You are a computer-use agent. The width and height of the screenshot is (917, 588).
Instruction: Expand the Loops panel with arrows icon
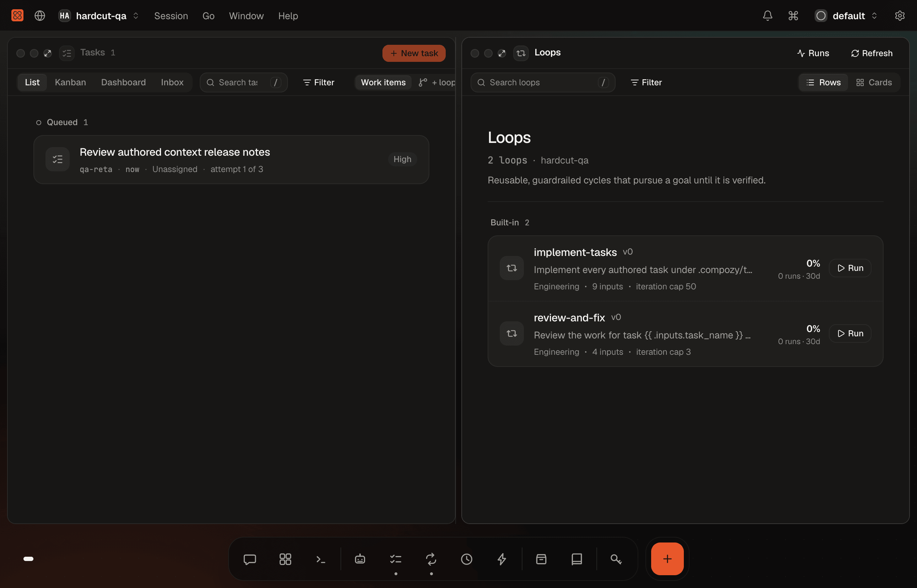pos(502,53)
